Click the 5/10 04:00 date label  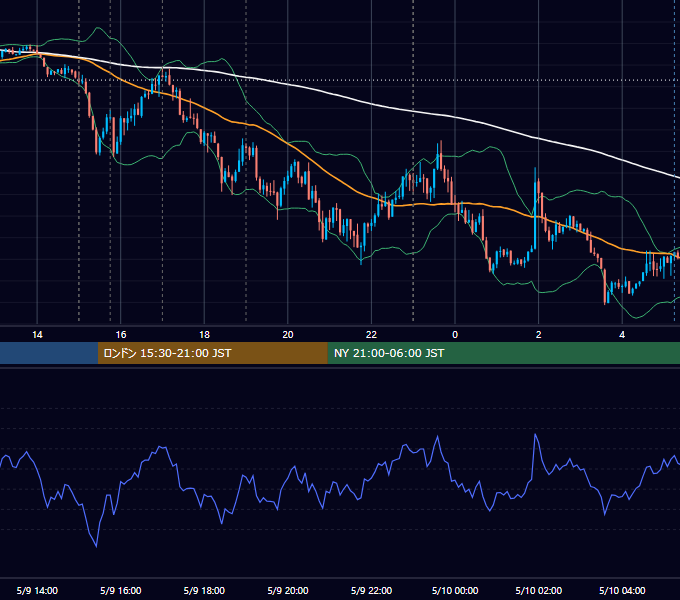(x=622, y=590)
